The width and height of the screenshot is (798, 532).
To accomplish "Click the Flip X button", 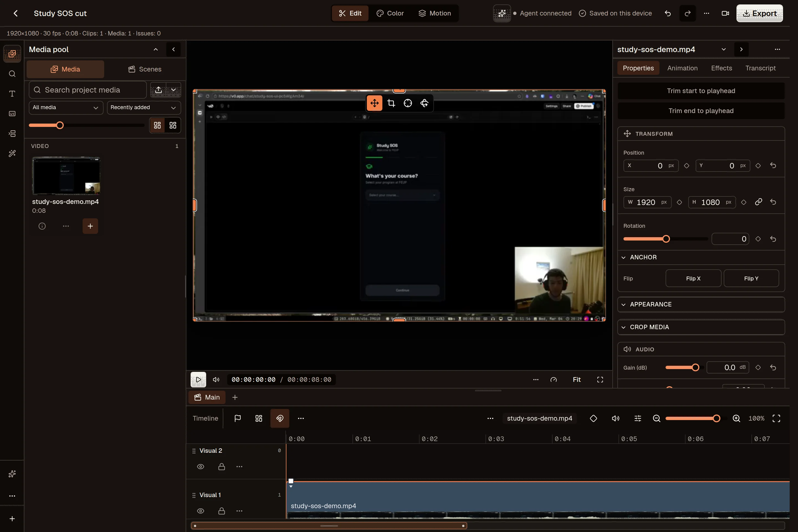I will 693,278.
